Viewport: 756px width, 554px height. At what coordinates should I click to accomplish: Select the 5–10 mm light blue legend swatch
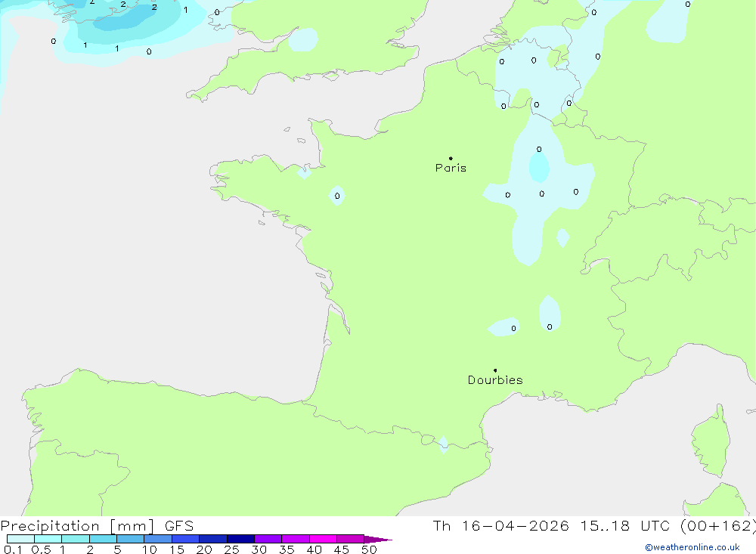131,539
